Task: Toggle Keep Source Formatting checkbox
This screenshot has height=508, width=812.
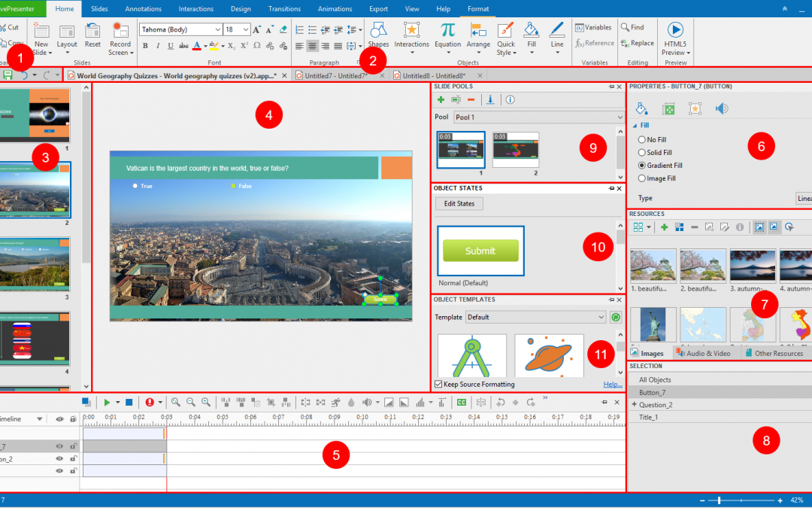Action: coord(438,384)
